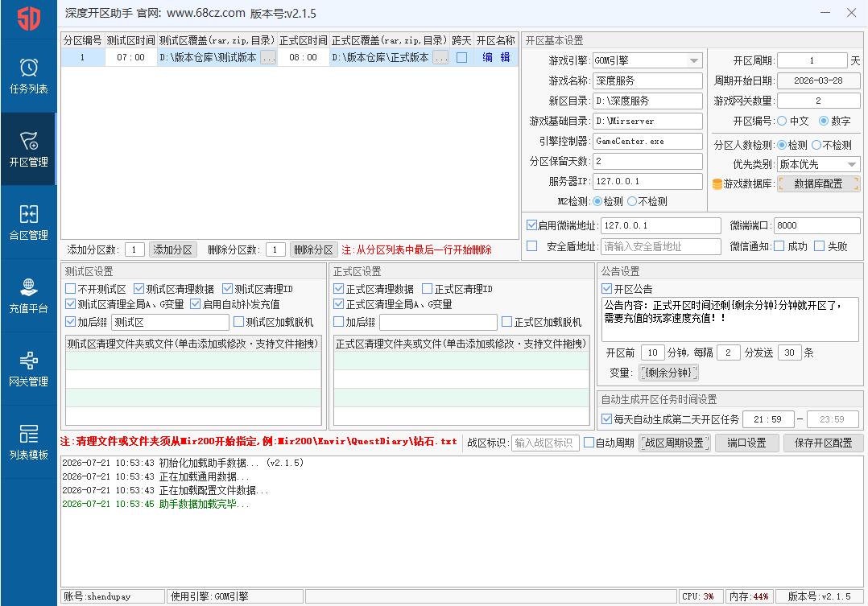Screen dimensions: 868x606
Task: Click the 删除分区 button
Action: point(314,249)
